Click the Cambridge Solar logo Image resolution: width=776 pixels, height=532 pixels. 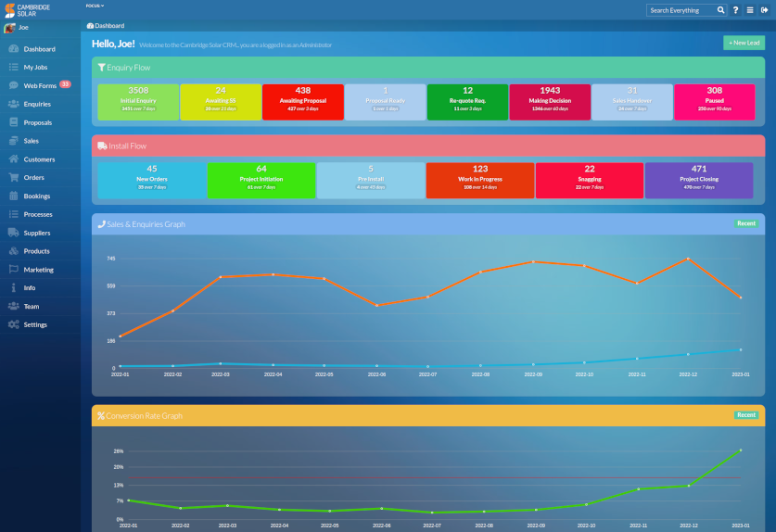tap(27, 10)
